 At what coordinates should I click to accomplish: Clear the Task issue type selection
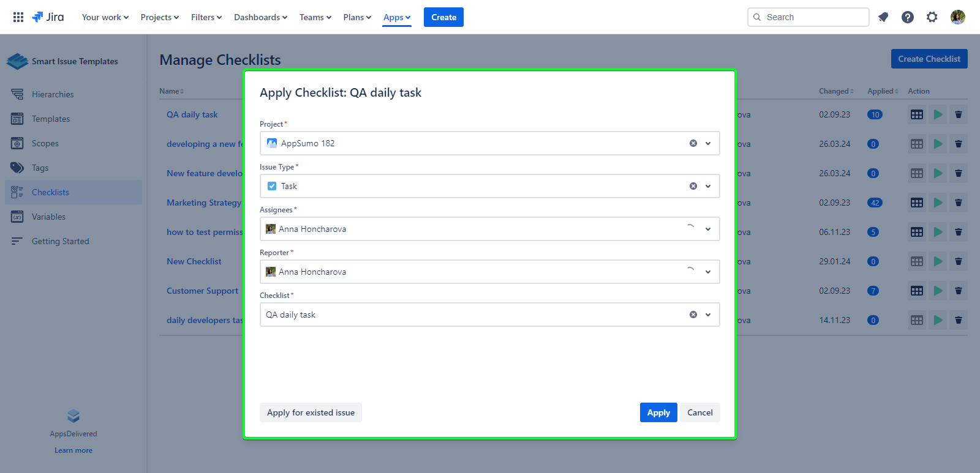[693, 186]
